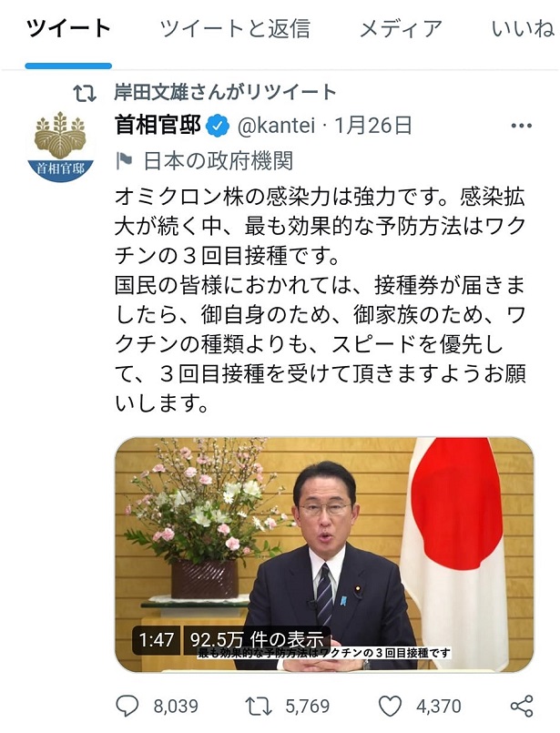The width and height of the screenshot is (560, 733).
Task: Play the embedded video thumbnail
Action: tap(324, 555)
